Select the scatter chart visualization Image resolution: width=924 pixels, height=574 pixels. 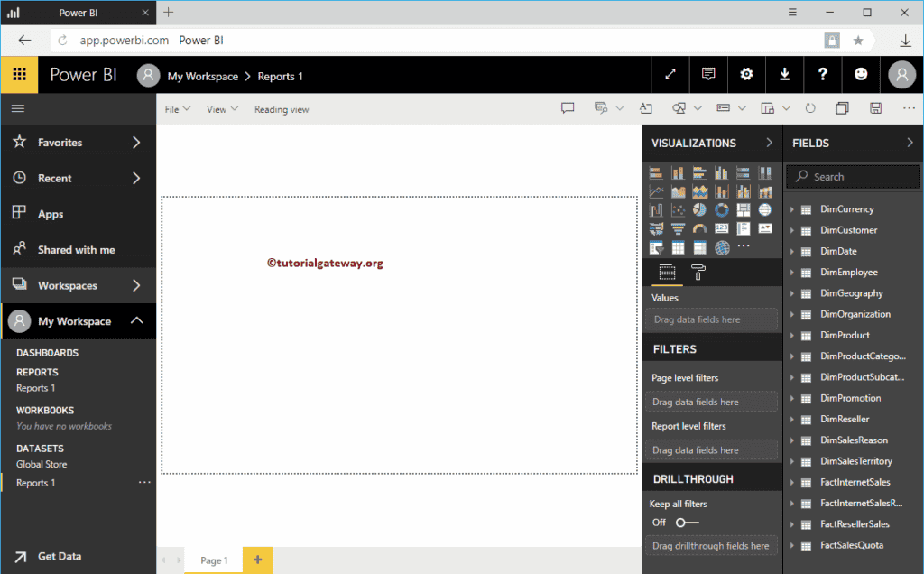(678, 209)
